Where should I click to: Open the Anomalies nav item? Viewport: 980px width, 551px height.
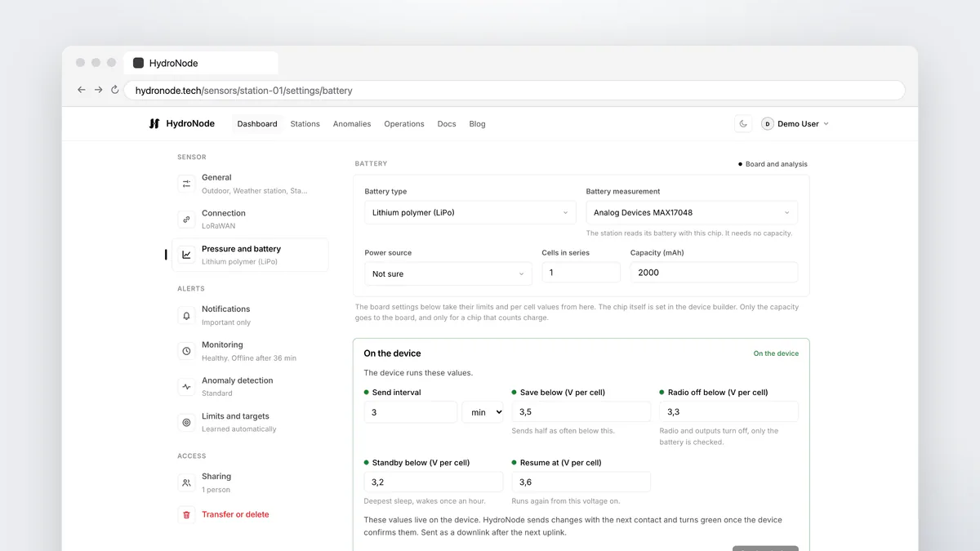[352, 124]
